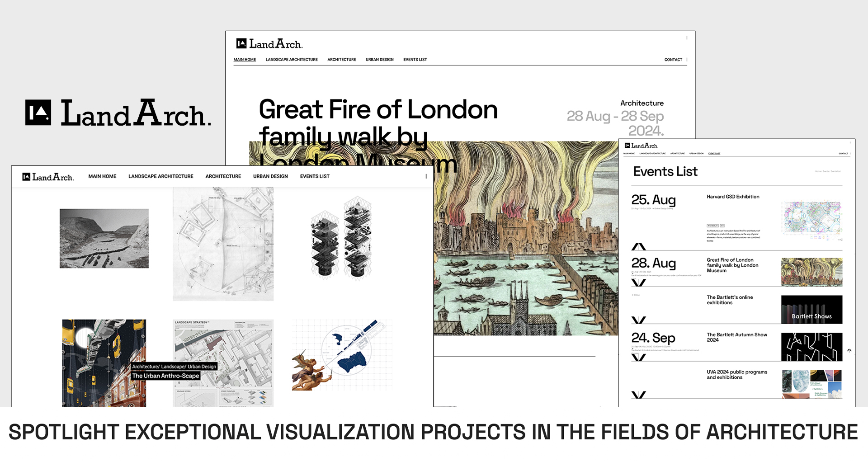Click the Art tag under Harvard GSD Exhibition
This screenshot has height=471, width=868.
pos(722,226)
